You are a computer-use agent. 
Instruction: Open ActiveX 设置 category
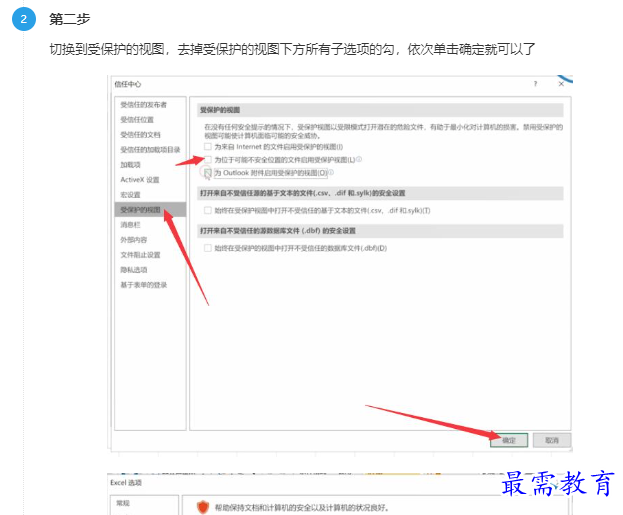pyautogui.click(x=140, y=180)
